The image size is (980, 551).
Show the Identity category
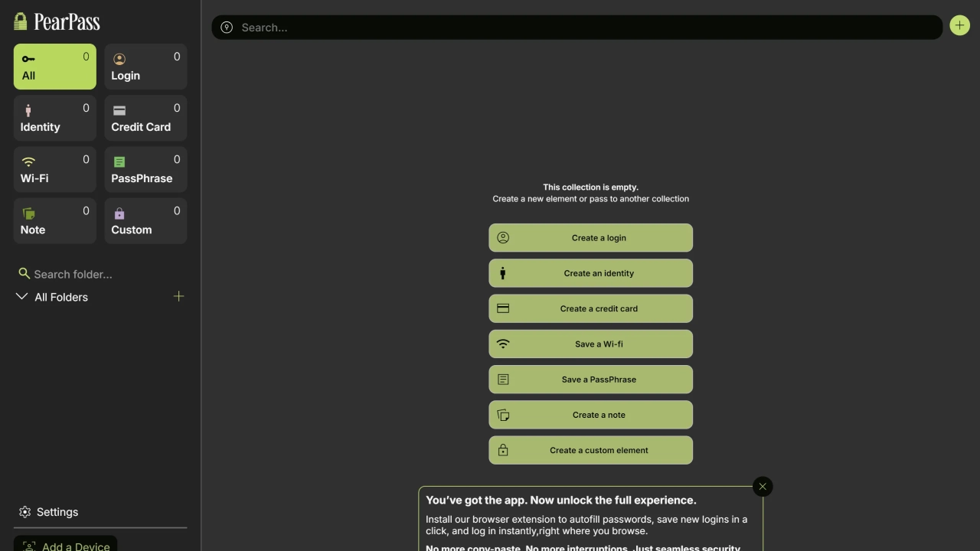click(x=54, y=118)
